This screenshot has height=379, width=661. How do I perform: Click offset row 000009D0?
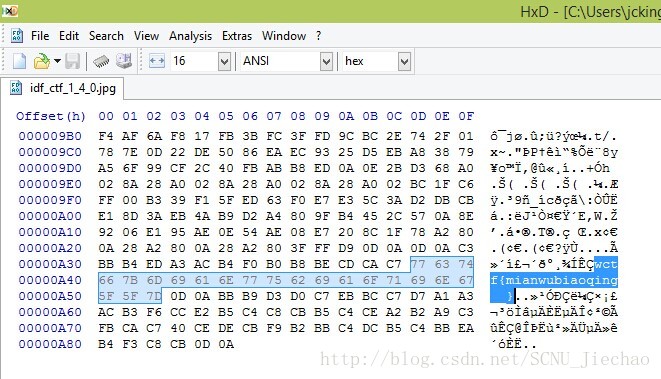click(50, 168)
